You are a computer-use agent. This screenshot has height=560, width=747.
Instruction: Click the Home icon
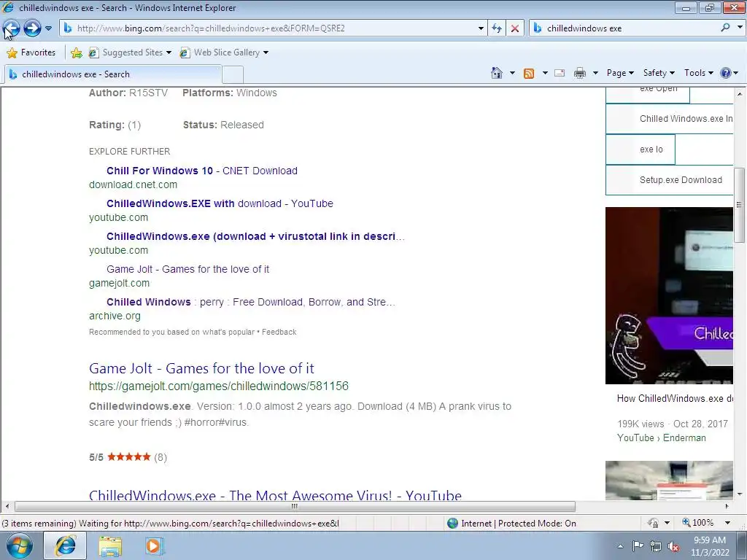click(496, 73)
